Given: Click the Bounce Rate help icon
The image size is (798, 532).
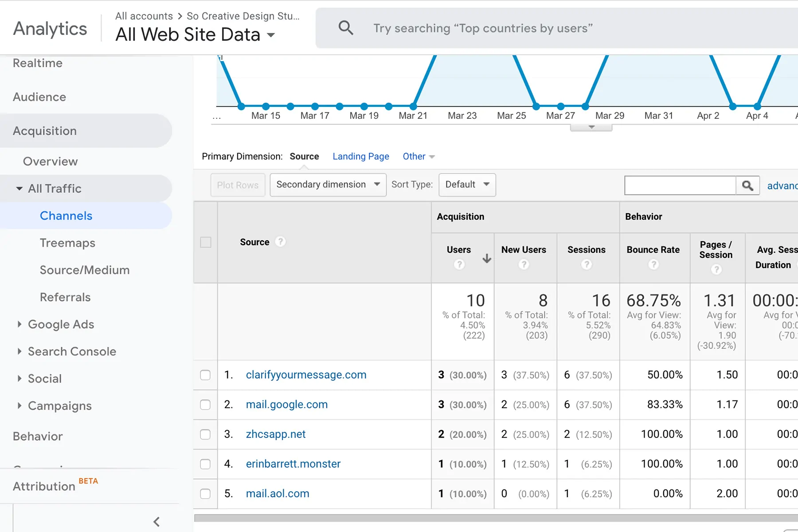Looking at the screenshot, I should (x=653, y=265).
